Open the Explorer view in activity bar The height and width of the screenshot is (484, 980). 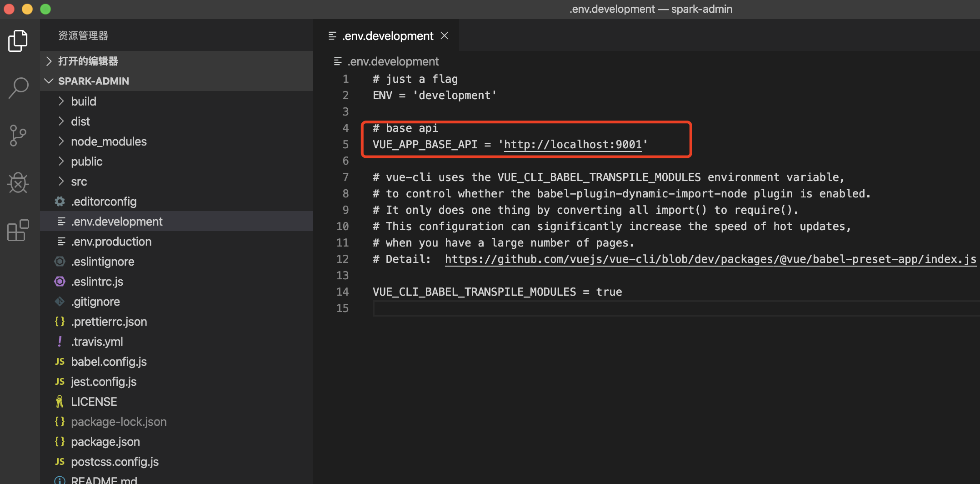(18, 41)
